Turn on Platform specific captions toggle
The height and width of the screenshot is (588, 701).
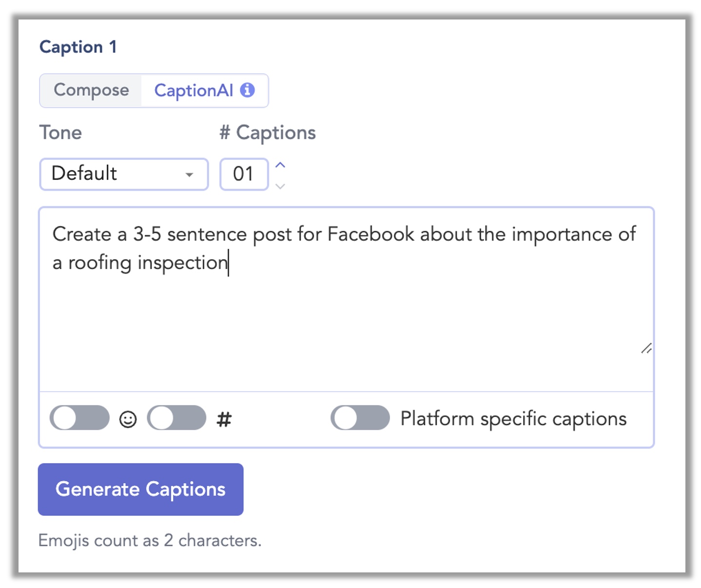click(360, 418)
